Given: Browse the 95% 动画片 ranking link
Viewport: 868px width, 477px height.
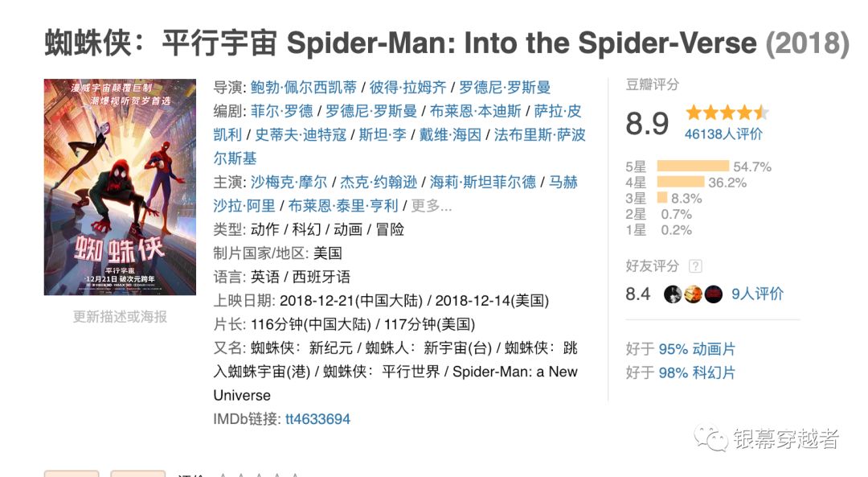Looking at the screenshot, I should pos(697,349).
